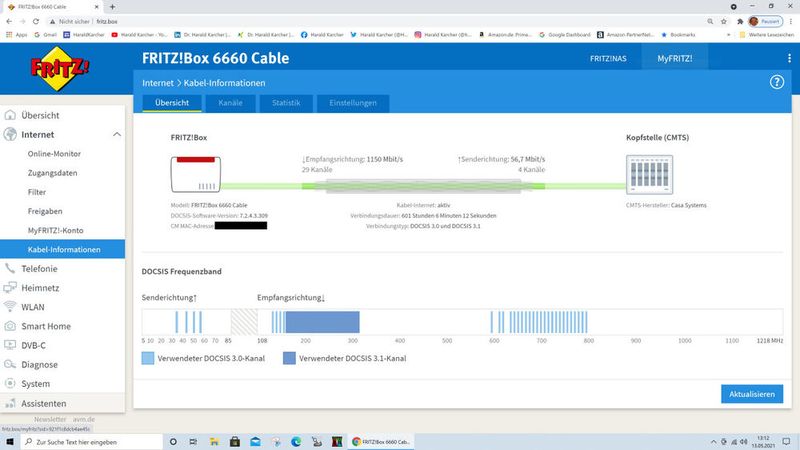
Task: Click the DOCSIS 3.0-Kanal legend swatch
Action: coord(147,358)
